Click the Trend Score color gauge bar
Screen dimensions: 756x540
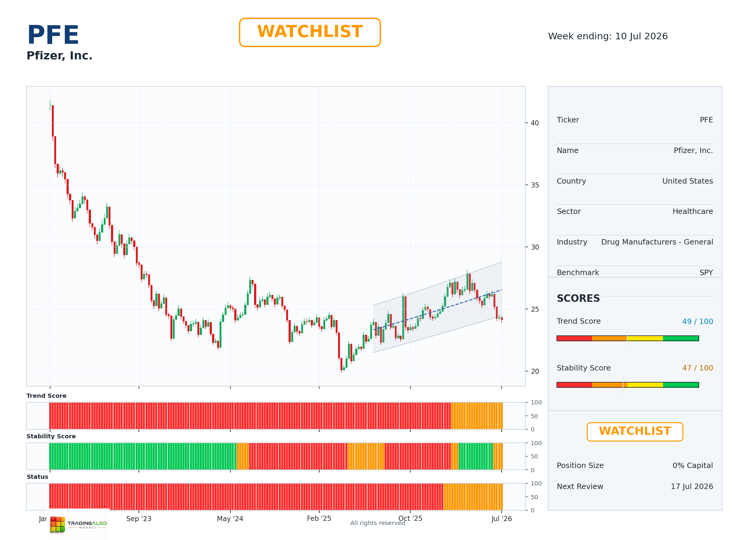(628, 338)
